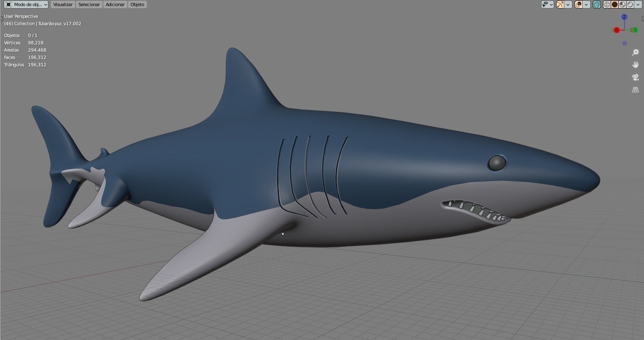
Task: Click the blue Z axis gizmo handle
Action: pyautogui.click(x=624, y=17)
